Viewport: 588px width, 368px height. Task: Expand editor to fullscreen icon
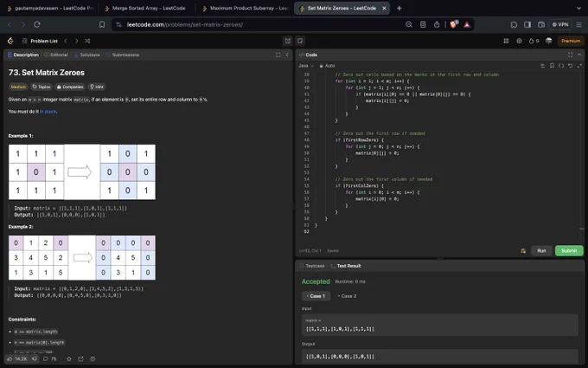click(x=579, y=66)
